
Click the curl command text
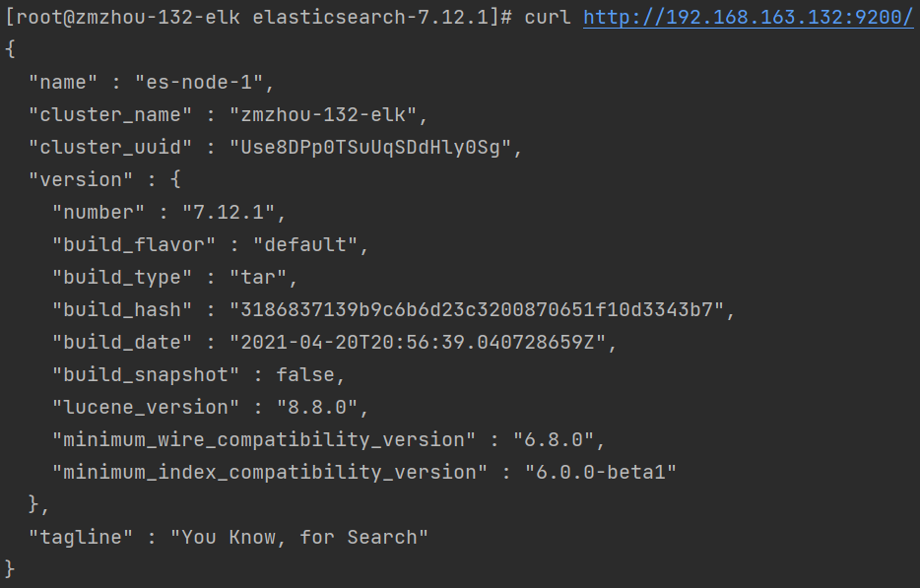(548, 17)
